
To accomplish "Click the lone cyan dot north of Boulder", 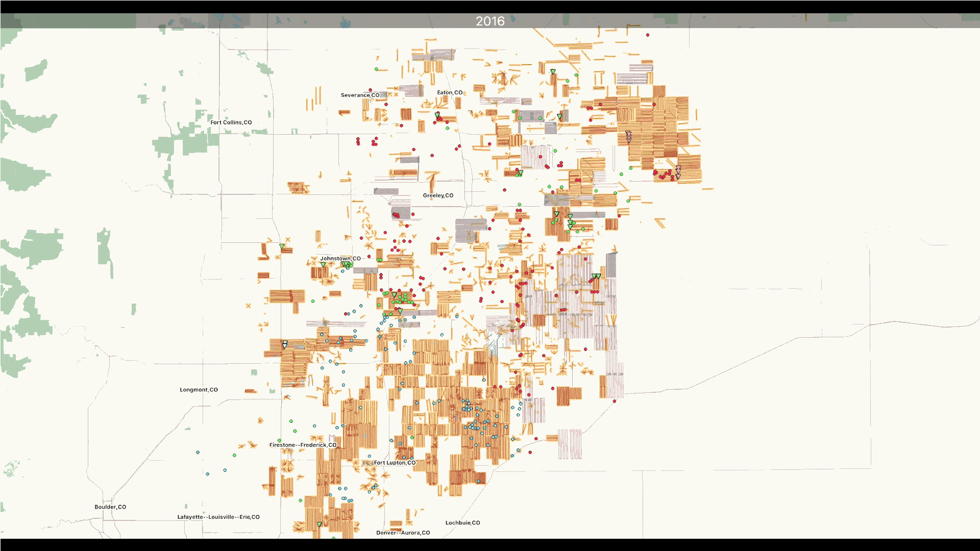I will pyautogui.click(x=198, y=453).
